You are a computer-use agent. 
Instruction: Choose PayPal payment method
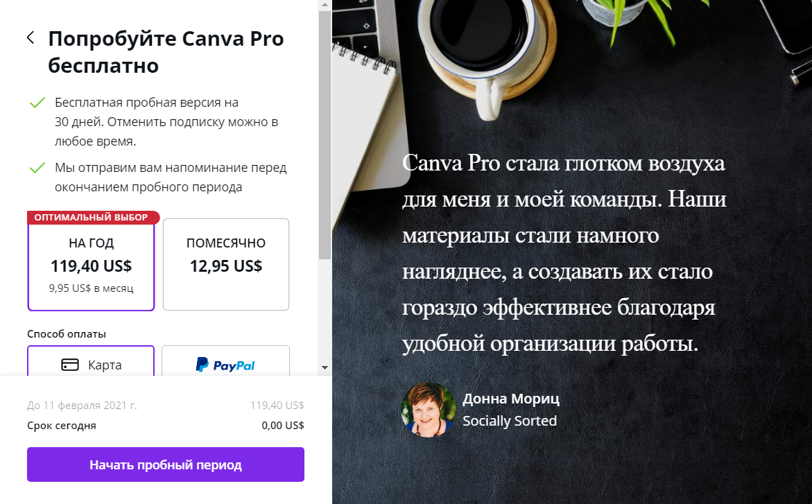pyautogui.click(x=226, y=361)
